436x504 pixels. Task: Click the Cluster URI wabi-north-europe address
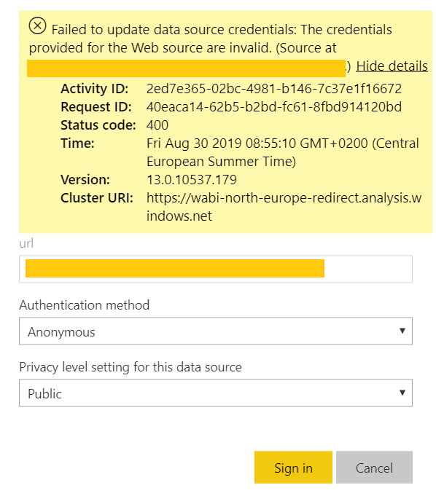pos(284,207)
